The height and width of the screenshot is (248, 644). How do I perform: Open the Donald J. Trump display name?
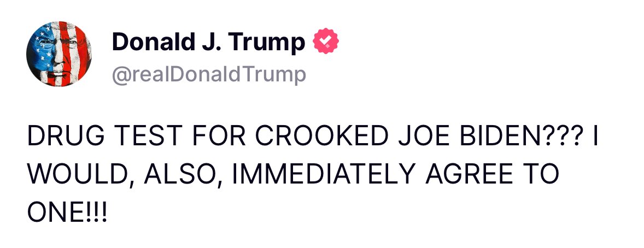(208, 42)
